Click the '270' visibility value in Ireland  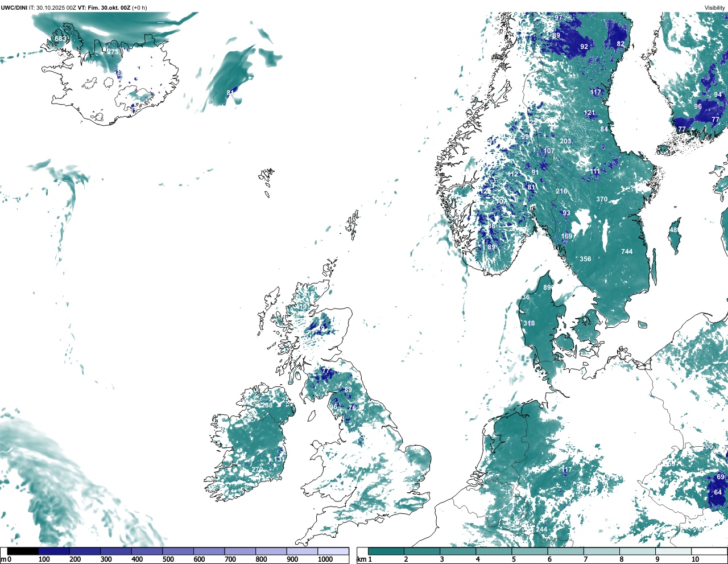coord(257,470)
